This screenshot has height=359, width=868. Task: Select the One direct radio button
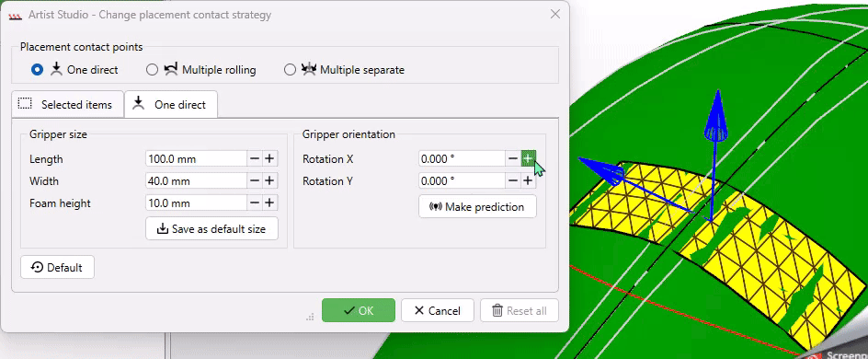pos(37,70)
